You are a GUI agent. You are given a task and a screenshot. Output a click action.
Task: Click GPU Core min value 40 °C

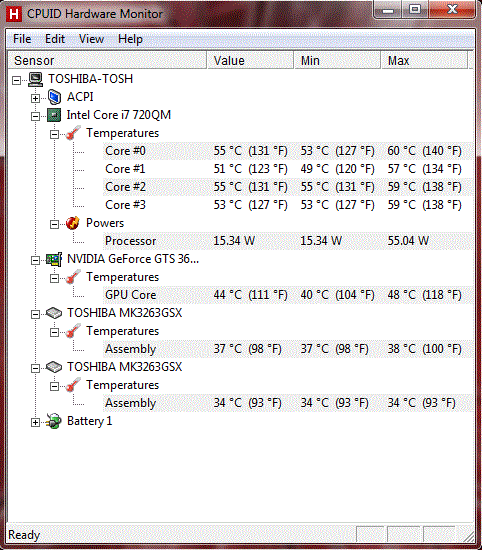pos(337,295)
